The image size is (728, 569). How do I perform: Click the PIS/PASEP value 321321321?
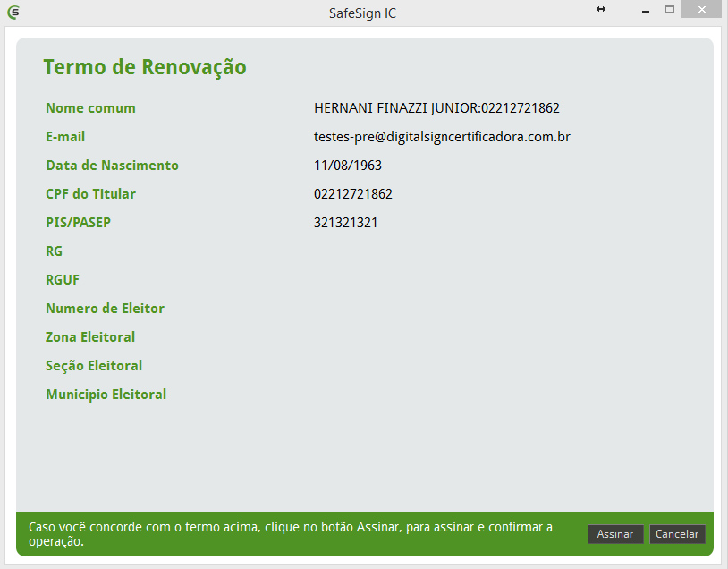click(345, 223)
